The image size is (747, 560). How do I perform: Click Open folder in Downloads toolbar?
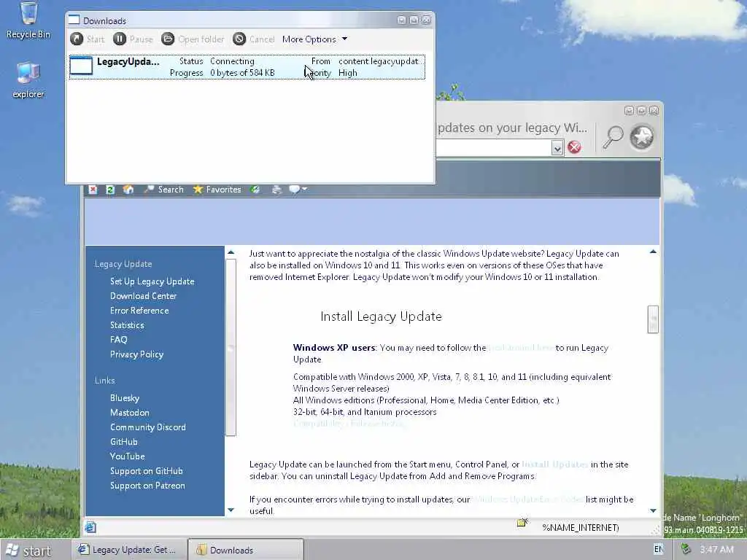point(193,39)
